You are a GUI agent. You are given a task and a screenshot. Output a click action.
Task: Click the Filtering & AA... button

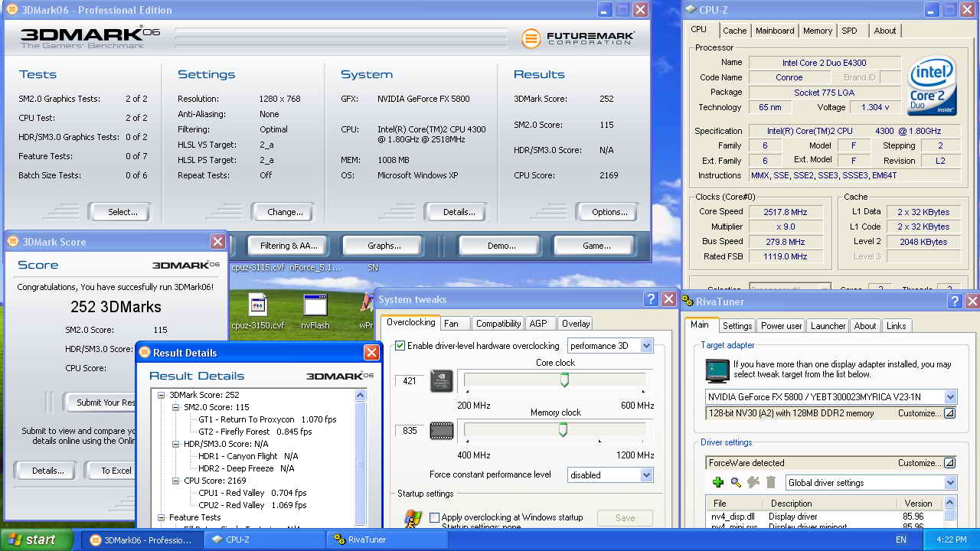(x=288, y=246)
